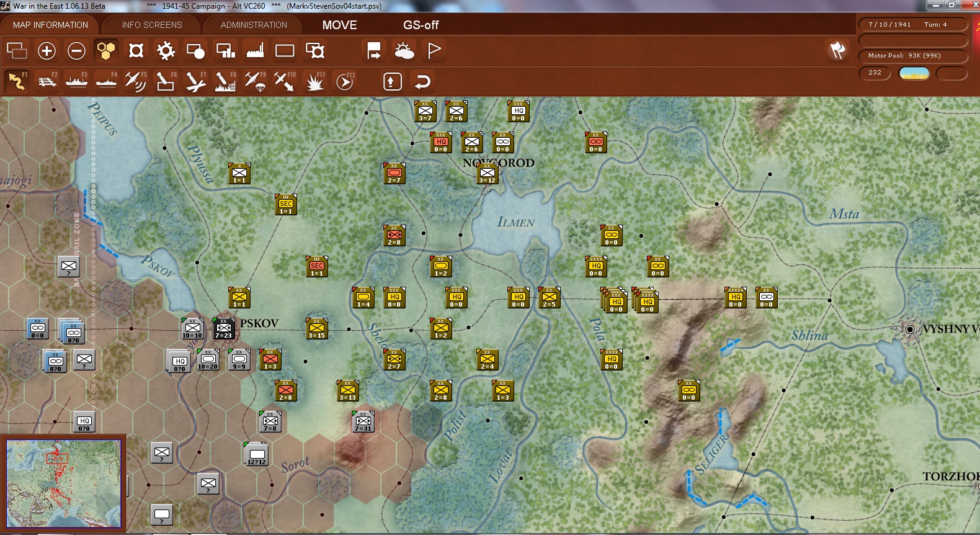
Task: Select the F5 air recon mode
Action: tap(136, 81)
